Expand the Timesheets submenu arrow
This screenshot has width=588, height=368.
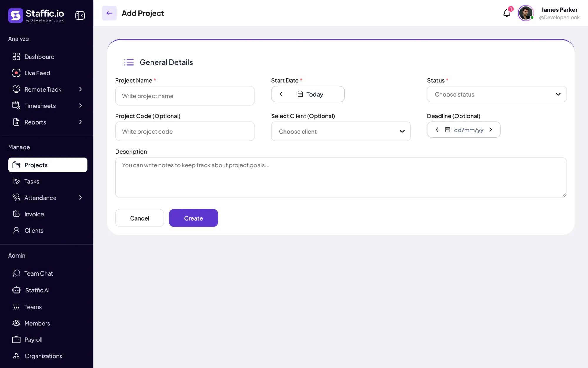[81, 106]
